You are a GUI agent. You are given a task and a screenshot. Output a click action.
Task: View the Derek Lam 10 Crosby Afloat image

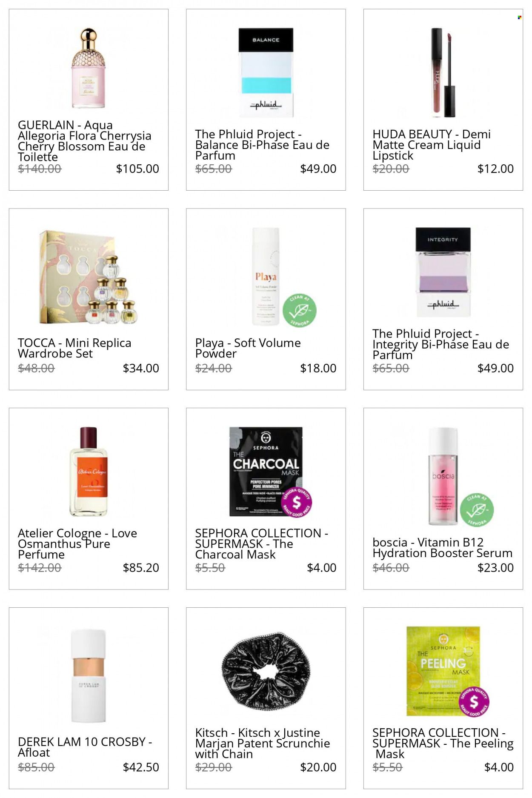pyautogui.click(x=89, y=675)
